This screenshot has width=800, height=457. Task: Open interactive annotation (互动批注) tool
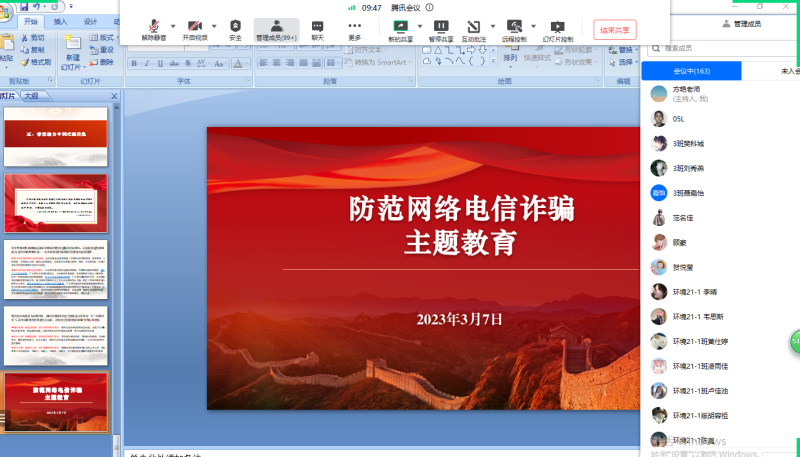click(473, 26)
